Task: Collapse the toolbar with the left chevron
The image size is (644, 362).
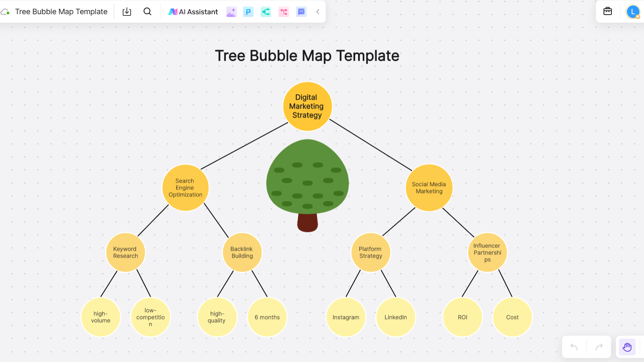Action: coord(318,12)
